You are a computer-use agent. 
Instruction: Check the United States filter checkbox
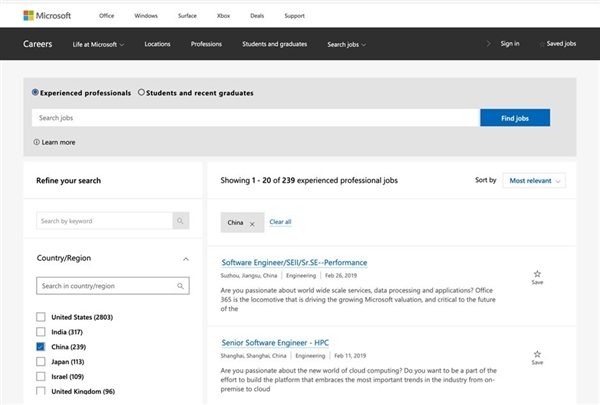[x=41, y=317]
